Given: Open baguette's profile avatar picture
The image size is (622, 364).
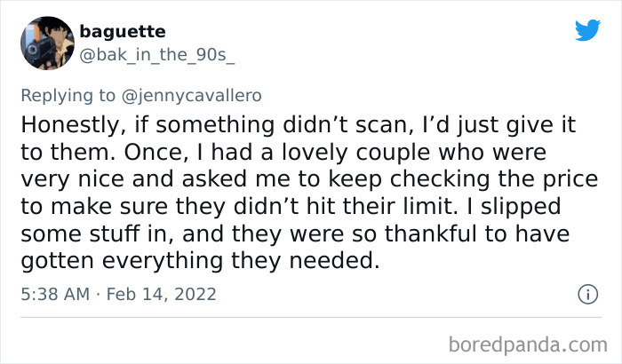Looking at the screenshot, I should point(44,44).
